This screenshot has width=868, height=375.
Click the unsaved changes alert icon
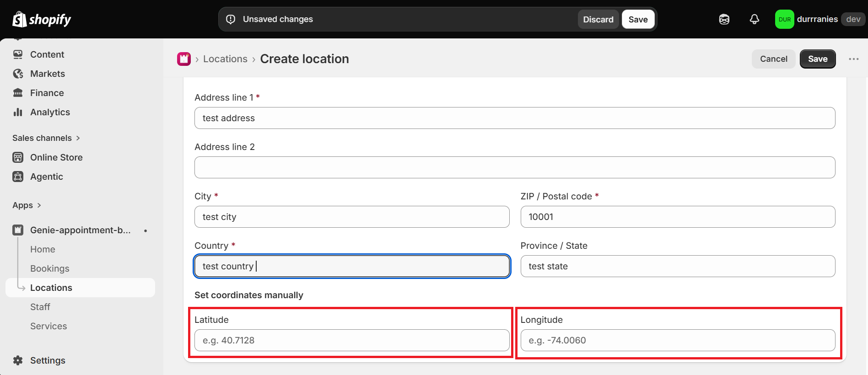[231, 19]
